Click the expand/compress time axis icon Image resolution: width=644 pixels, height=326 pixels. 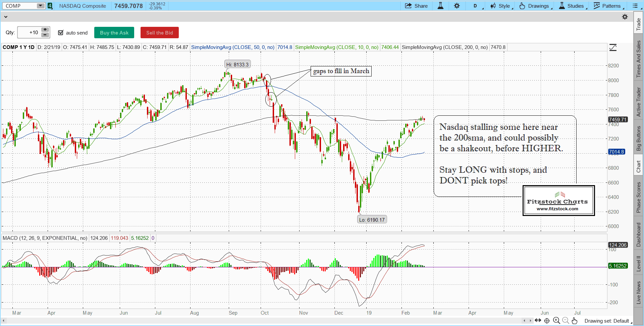pyautogui.click(x=538, y=321)
